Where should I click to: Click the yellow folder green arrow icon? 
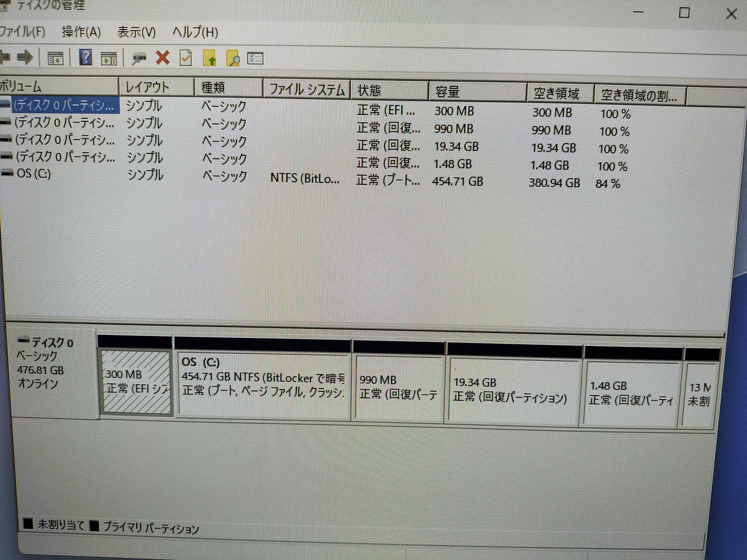pyautogui.click(x=210, y=58)
